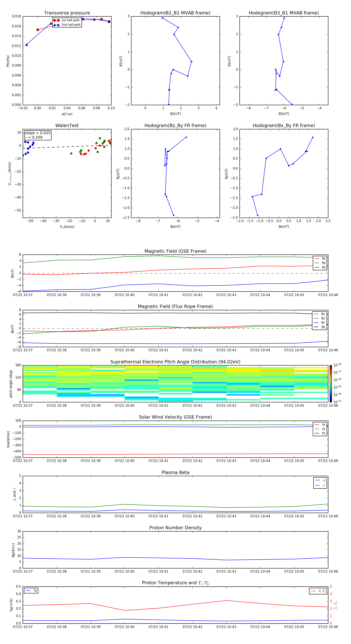Click the red Vx line in velocity plot
Screen dimensions: 351x644
(175, 454)
